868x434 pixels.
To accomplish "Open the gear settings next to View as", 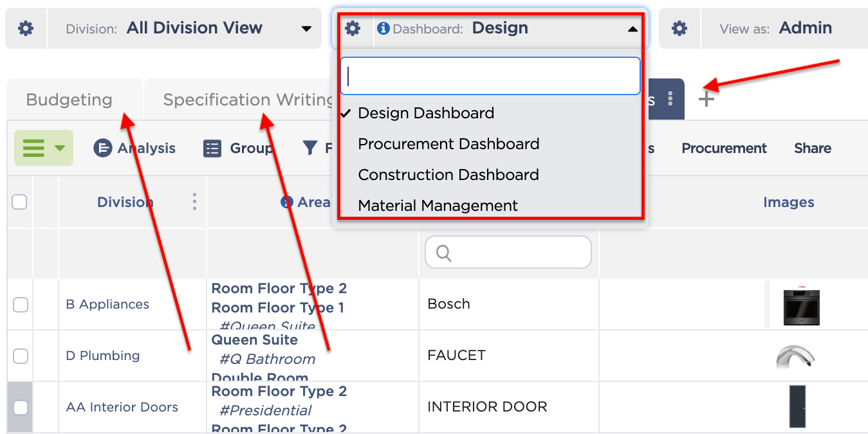I will [x=679, y=28].
